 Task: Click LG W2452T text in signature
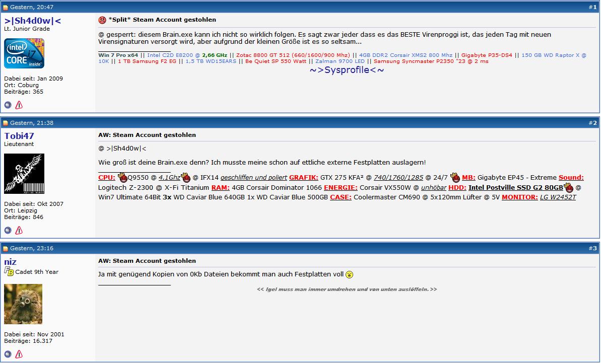pos(558,197)
